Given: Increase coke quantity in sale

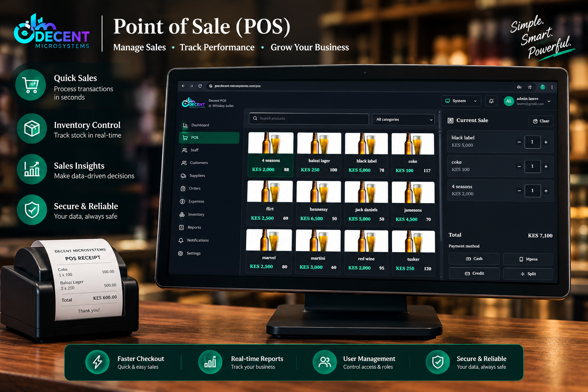Looking at the screenshot, I should pos(546,167).
